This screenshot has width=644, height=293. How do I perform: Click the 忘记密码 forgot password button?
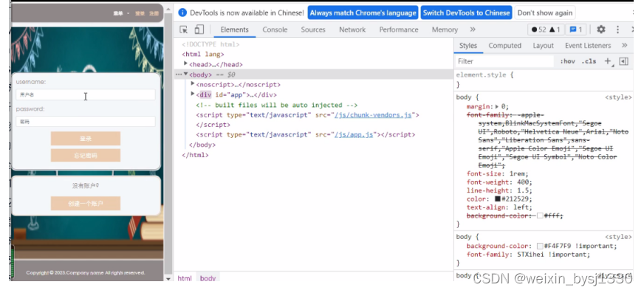coord(86,156)
